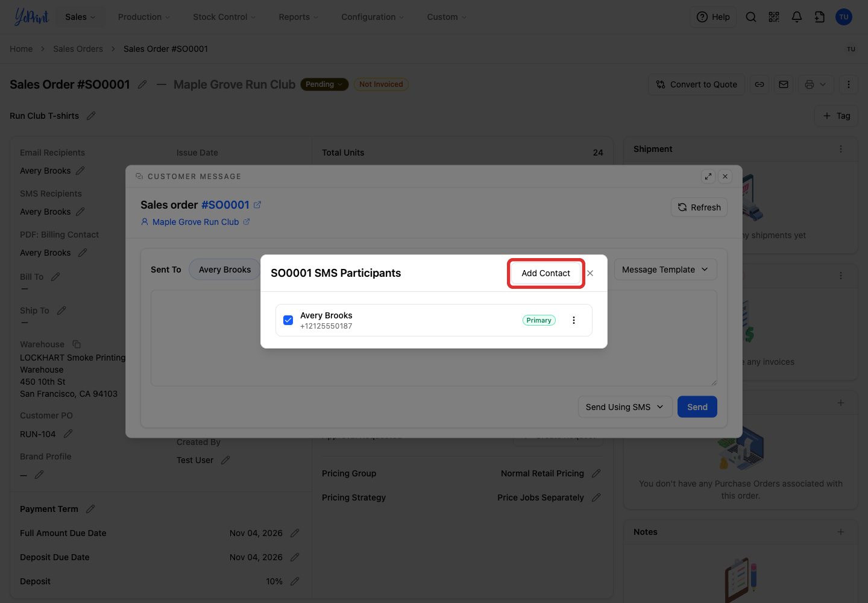Open the Shipment card three-dot menu
This screenshot has width=868, height=603.
pos(841,149)
